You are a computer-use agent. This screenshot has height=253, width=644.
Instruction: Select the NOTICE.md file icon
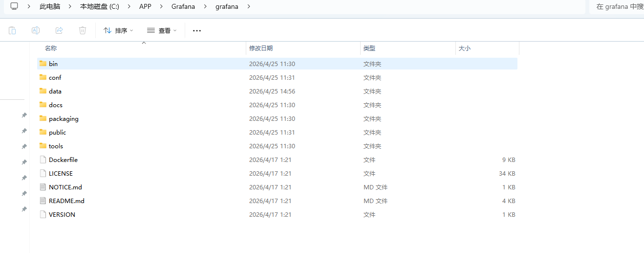tap(43, 187)
